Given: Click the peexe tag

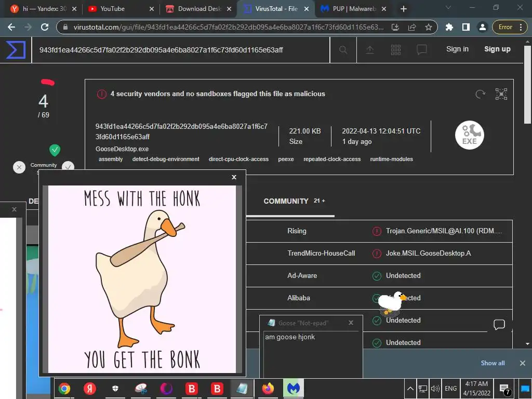Looking at the screenshot, I should pyautogui.click(x=286, y=159).
